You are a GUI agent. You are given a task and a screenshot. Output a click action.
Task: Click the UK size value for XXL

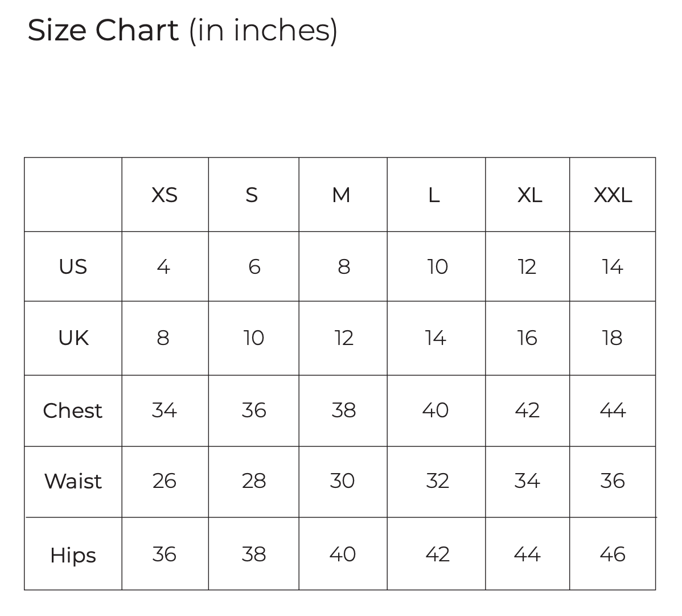tap(613, 338)
